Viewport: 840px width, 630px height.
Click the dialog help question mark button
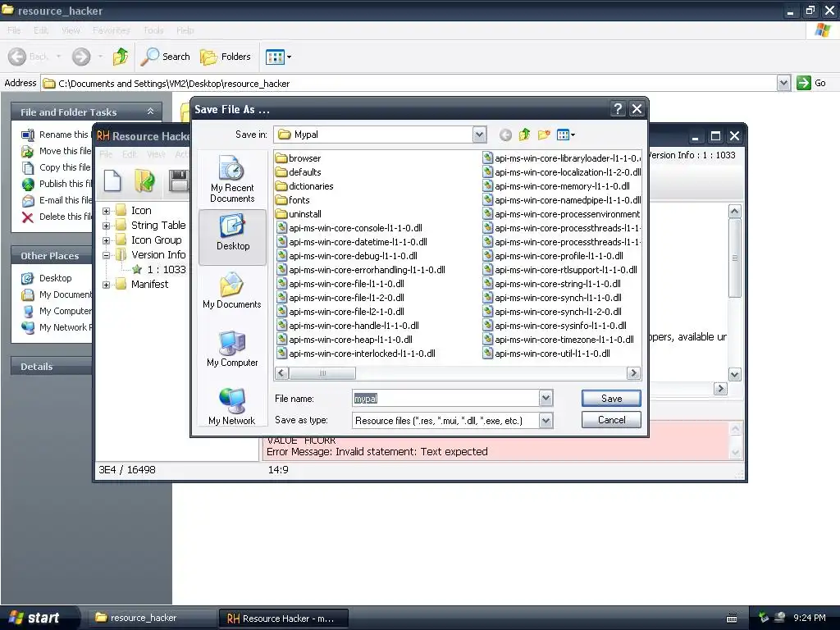click(x=618, y=109)
